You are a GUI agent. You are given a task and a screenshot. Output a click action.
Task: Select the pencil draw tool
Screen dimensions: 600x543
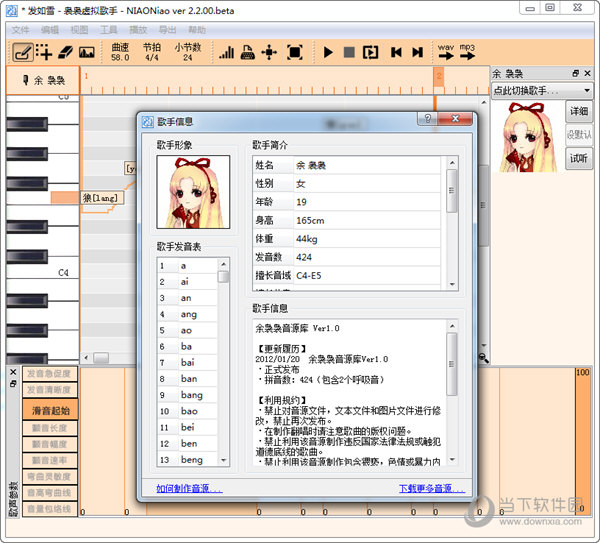pyautogui.click(x=23, y=52)
